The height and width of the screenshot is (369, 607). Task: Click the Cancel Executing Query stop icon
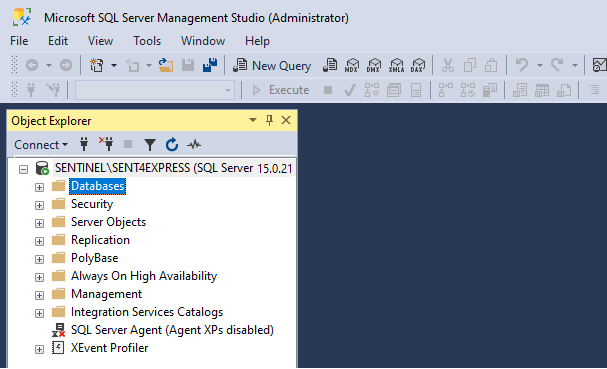328,90
